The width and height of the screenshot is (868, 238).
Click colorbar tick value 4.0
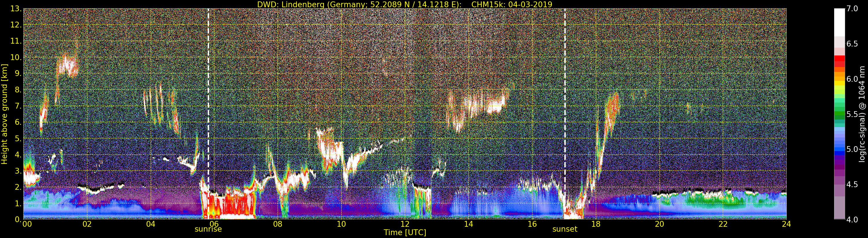point(852,220)
